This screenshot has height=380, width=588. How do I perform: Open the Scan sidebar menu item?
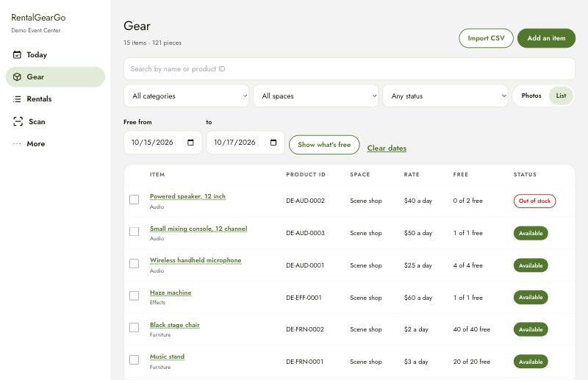tap(55, 121)
